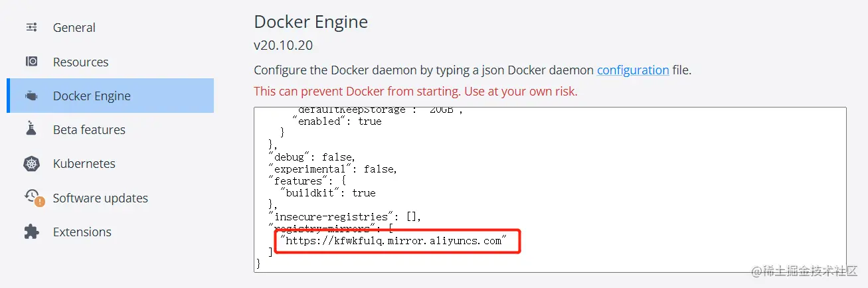Click the Kubernetes helm wheel icon

(31, 163)
